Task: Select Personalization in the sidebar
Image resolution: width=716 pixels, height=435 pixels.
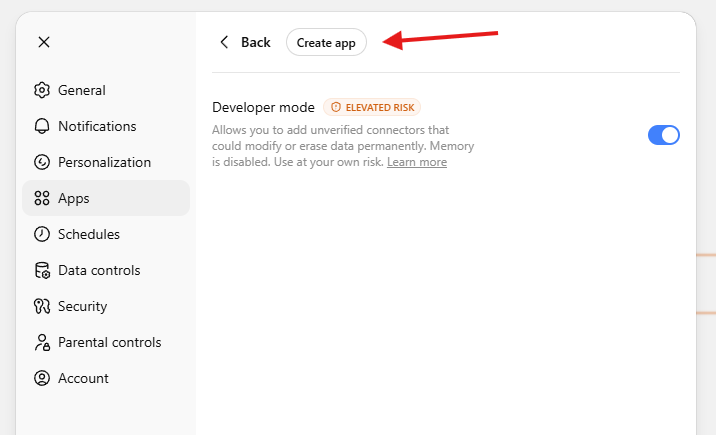Action: (106, 162)
